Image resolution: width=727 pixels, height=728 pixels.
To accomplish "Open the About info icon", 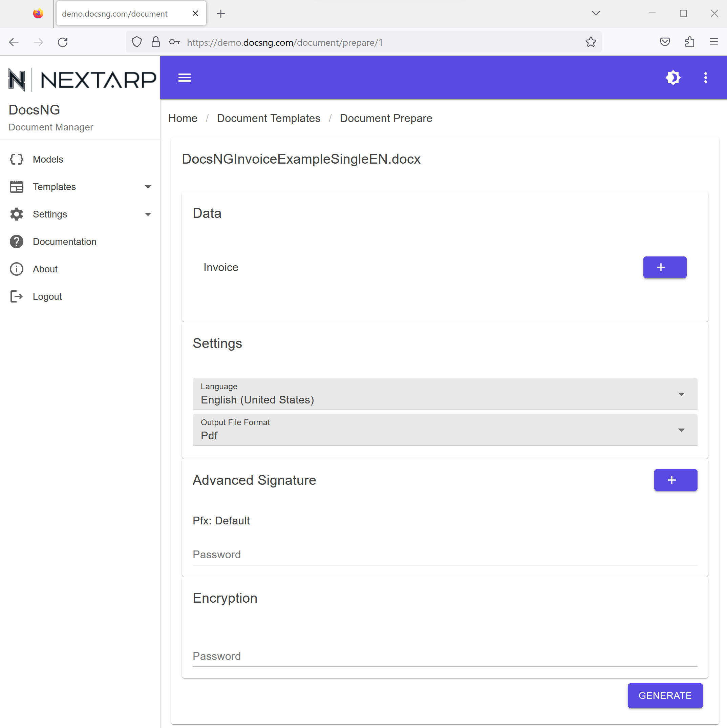I will 17,269.
